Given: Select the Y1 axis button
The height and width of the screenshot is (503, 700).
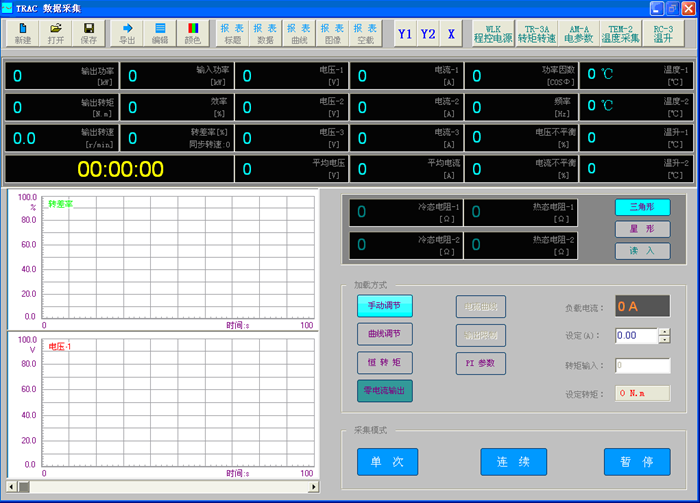Looking at the screenshot, I should pos(404,33).
